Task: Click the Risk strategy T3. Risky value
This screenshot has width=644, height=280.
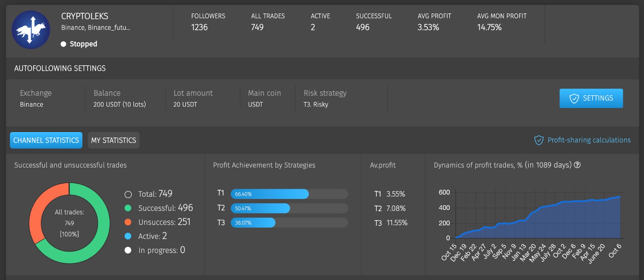Action: [x=316, y=105]
